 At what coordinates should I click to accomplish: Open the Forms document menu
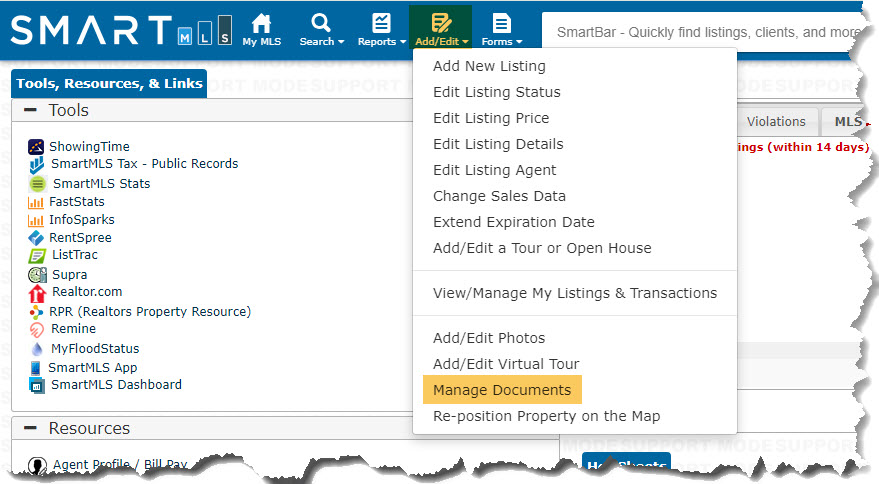[501, 23]
